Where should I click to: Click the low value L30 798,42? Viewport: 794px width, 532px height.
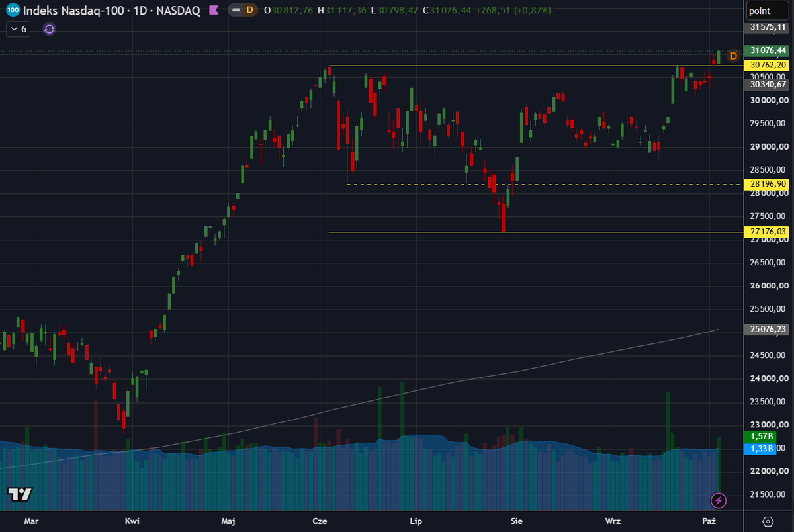tap(395, 11)
